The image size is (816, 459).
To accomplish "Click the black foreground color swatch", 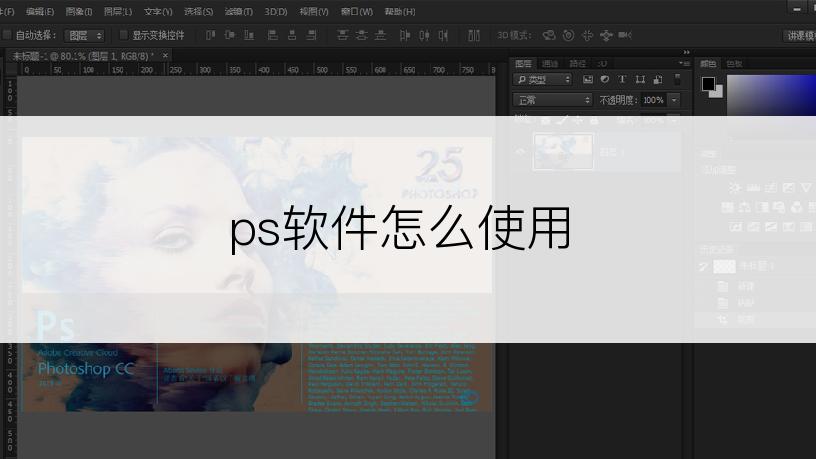I will tap(708, 83).
